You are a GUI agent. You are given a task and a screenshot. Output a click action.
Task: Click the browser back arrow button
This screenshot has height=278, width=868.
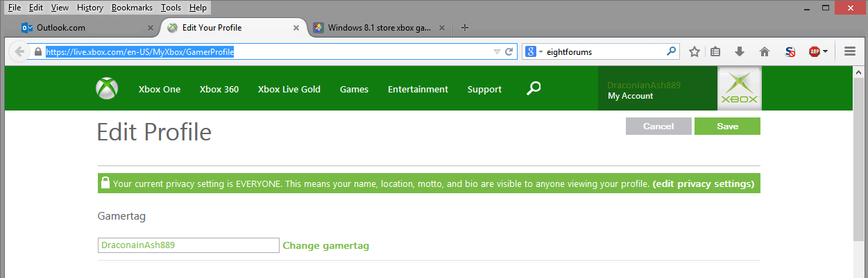click(18, 51)
